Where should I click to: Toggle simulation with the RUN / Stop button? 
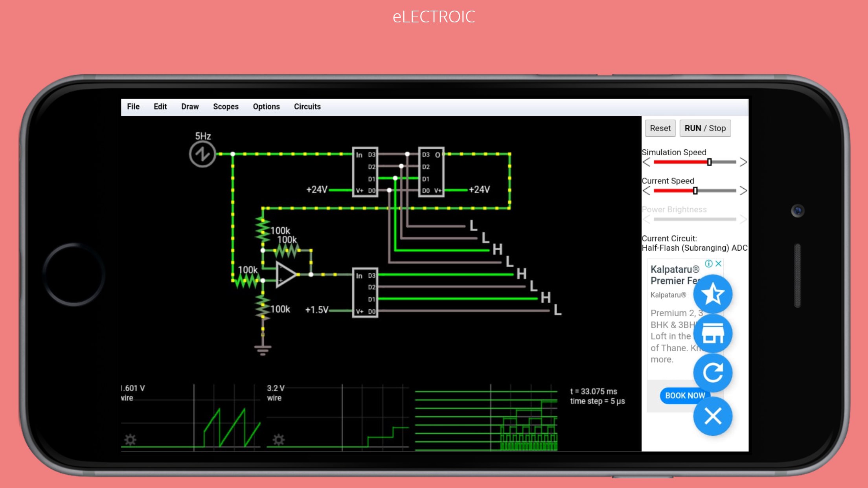point(705,128)
